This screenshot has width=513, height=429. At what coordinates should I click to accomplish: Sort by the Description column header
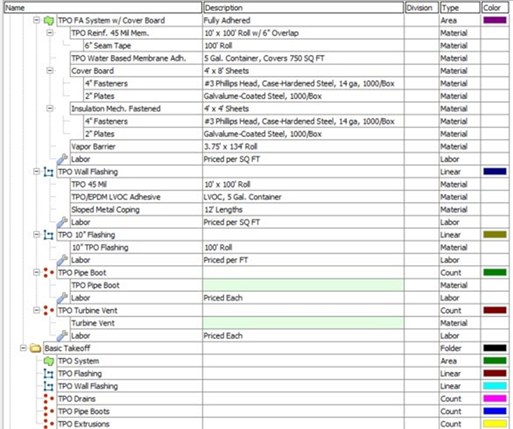click(303, 8)
